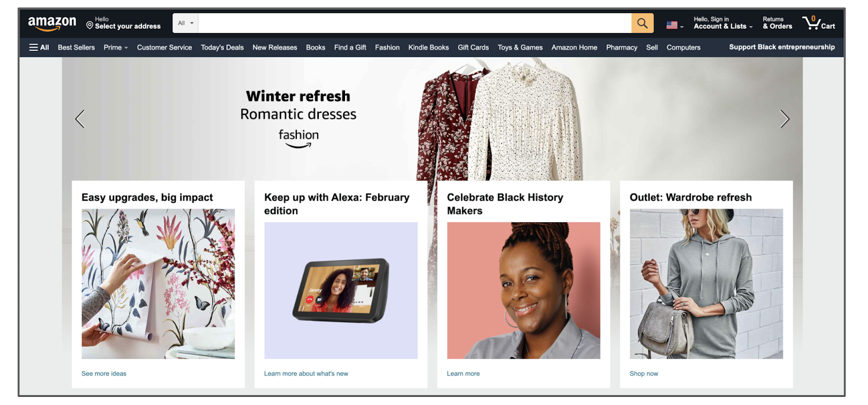868x405 pixels.
Task: Click the See more ideas link
Action: click(x=104, y=374)
